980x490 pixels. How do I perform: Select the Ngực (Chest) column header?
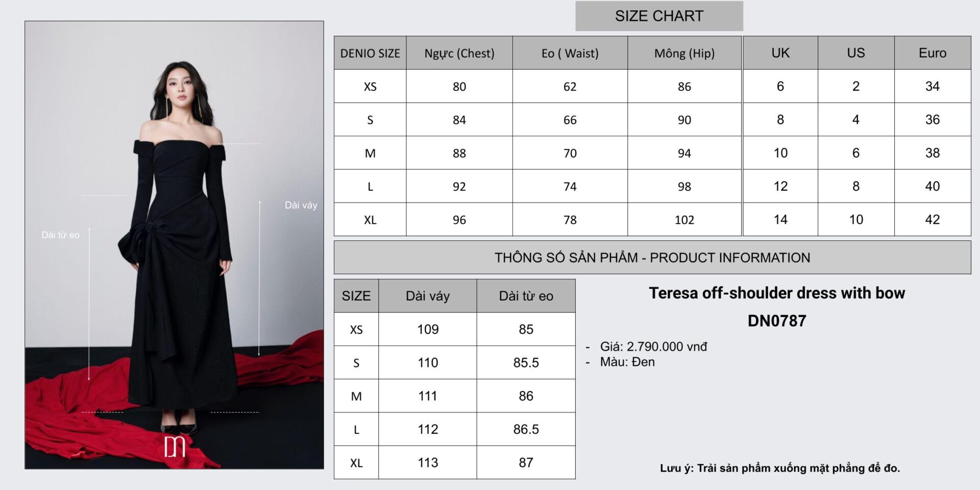pyautogui.click(x=459, y=53)
